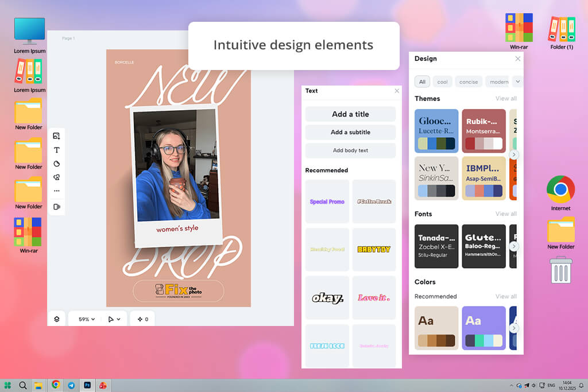This screenshot has width=588, height=392.
Task: Select the Text tool in editor toolbar
Action: [x=57, y=150]
